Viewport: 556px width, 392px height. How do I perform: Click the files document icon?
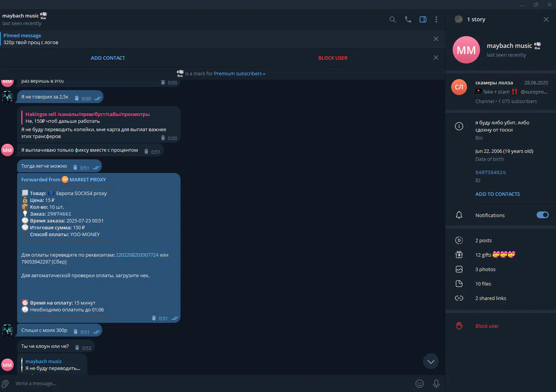[x=459, y=284]
